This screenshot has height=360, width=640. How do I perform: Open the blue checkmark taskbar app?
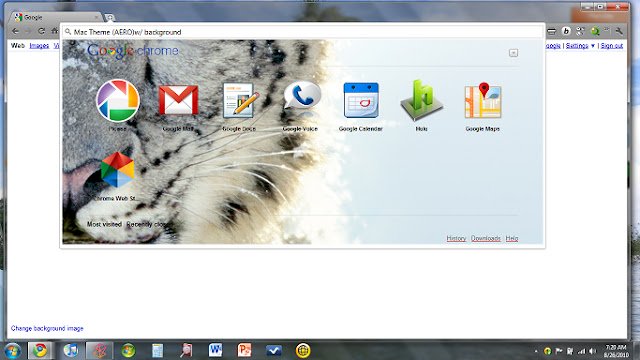(x=273, y=350)
